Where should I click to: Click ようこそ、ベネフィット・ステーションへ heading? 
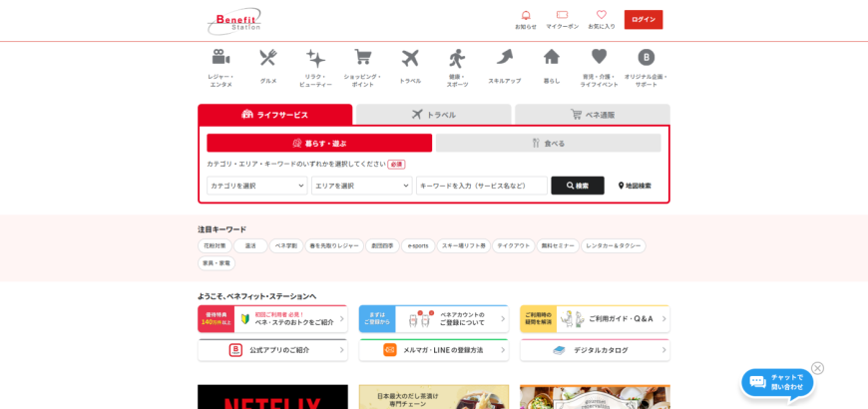pos(256,296)
